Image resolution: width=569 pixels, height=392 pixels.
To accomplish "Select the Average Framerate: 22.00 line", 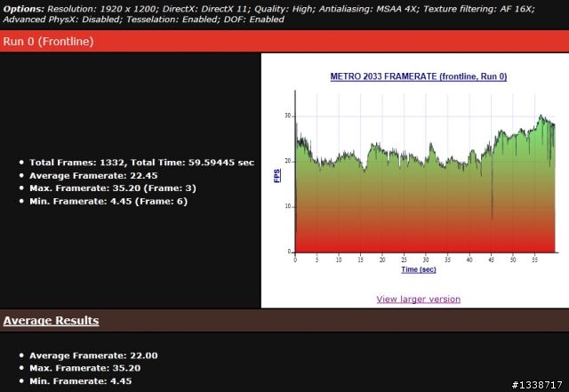I will pos(93,356).
